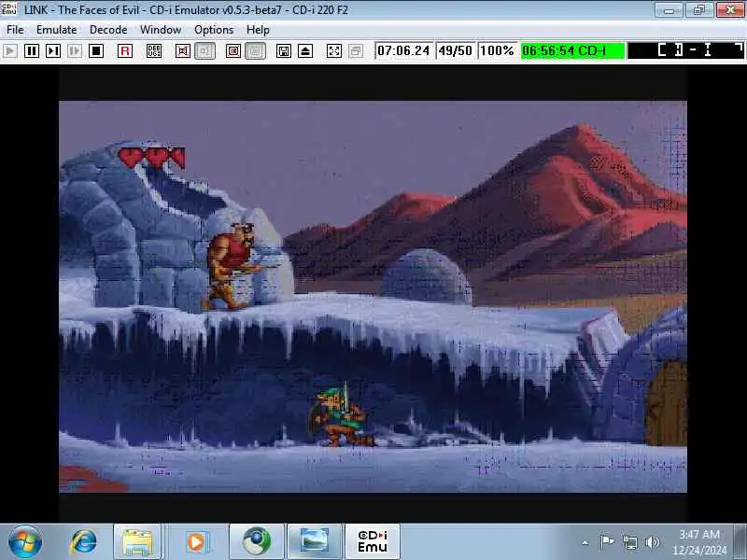Click the red hearts health display in game
The height and width of the screenshot is (560, 747).
[x=151, y=158]
